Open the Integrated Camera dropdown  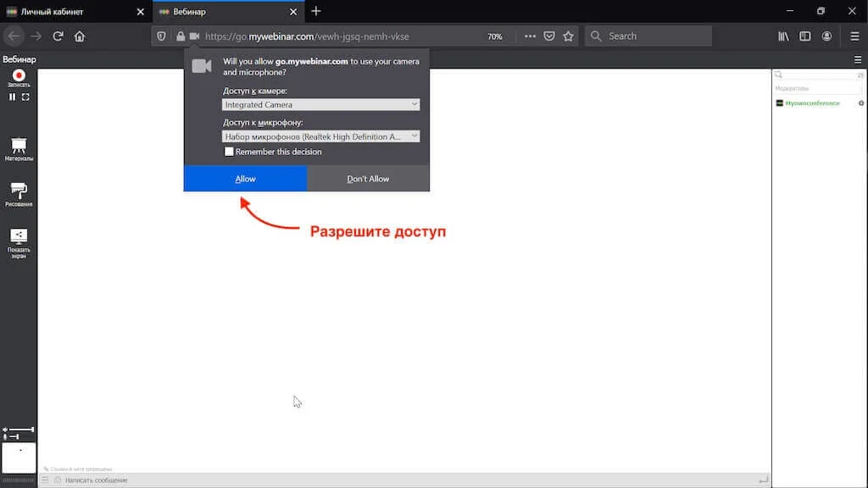point(320,103)
